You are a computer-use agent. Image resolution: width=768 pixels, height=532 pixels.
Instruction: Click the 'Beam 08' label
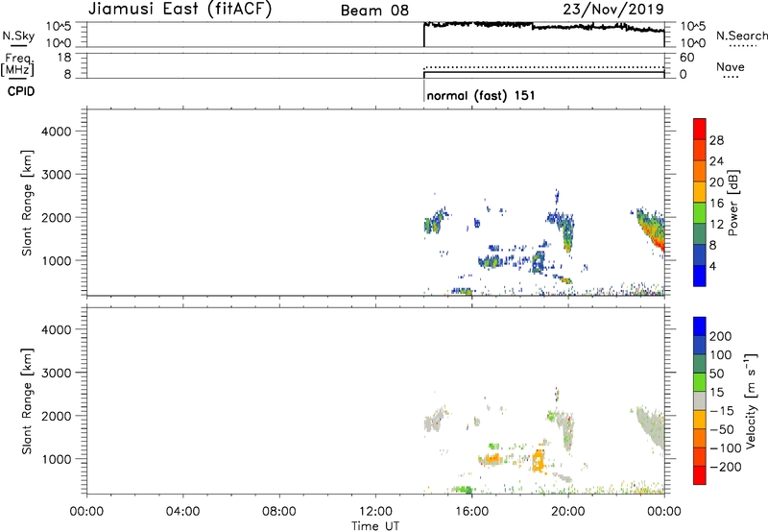coord(374,11)
